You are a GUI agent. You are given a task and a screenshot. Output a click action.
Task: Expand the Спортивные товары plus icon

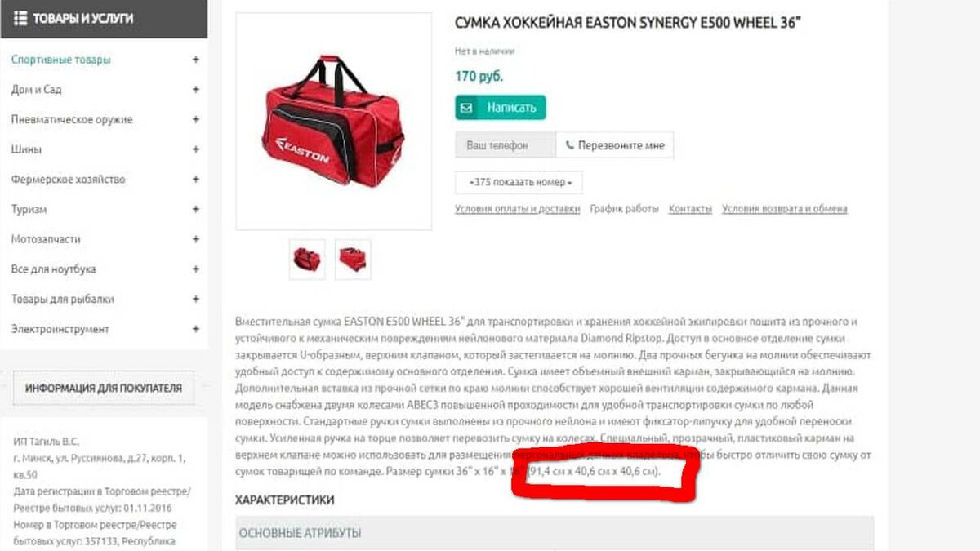tap(195, 60)
